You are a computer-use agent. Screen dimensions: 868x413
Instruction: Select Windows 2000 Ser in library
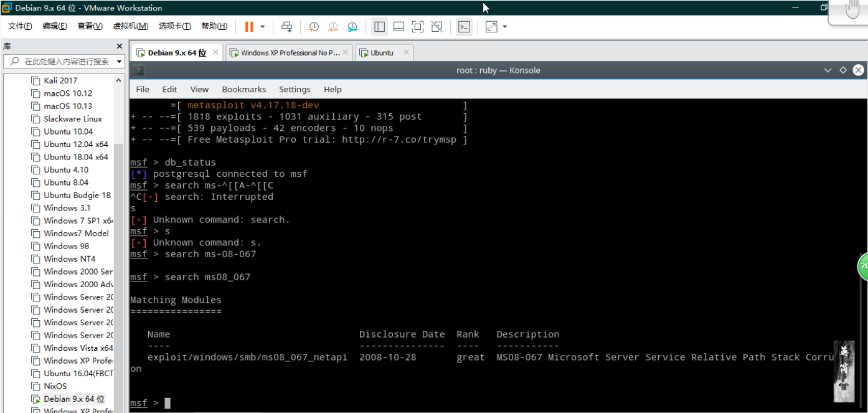[78, 272]
